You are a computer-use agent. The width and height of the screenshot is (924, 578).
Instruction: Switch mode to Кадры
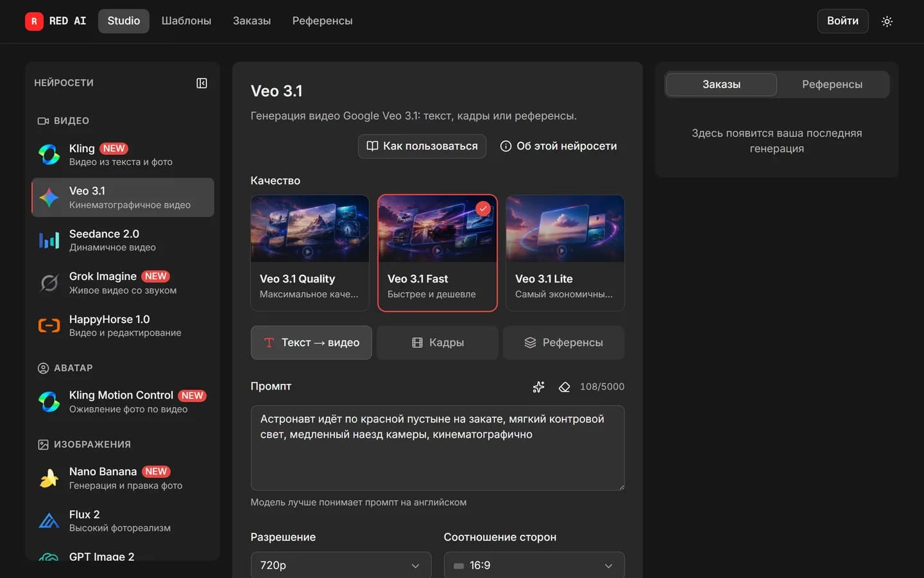(438, 342)
